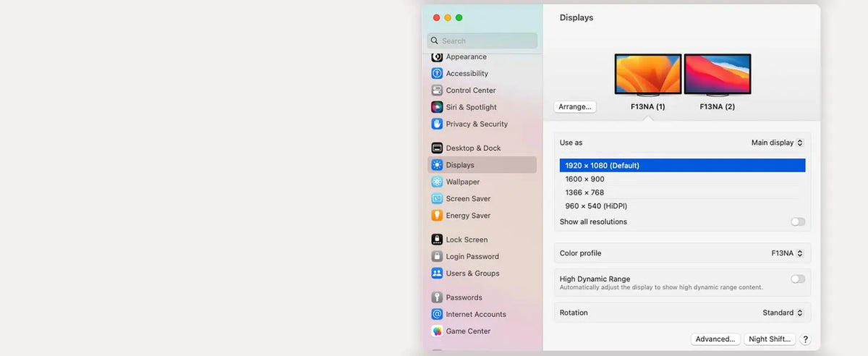Click the Arrange... button
This screenshot has height=356, width=868.
[575, 106]
